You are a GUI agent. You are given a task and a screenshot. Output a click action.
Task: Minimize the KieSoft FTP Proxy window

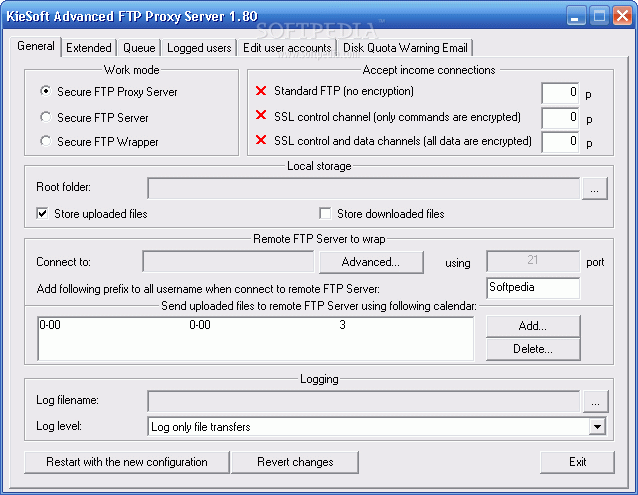coord(575,16)
